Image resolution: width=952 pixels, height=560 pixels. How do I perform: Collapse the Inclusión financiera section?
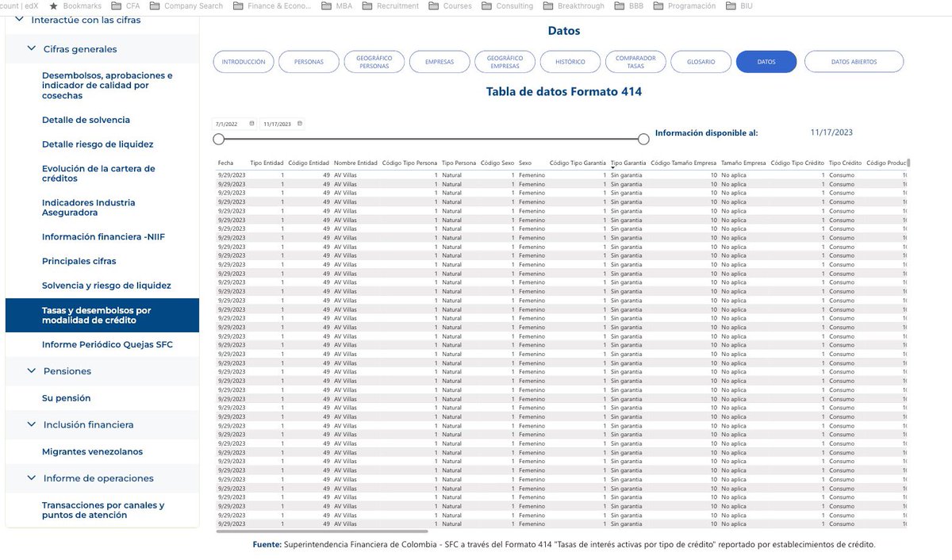tap(32, 424)
